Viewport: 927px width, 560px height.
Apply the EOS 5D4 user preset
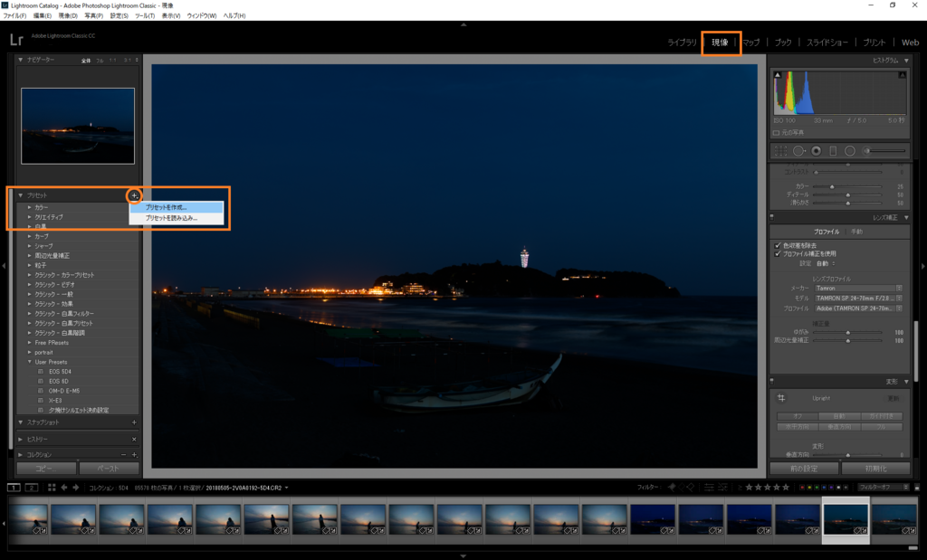[x=61, y=372]
